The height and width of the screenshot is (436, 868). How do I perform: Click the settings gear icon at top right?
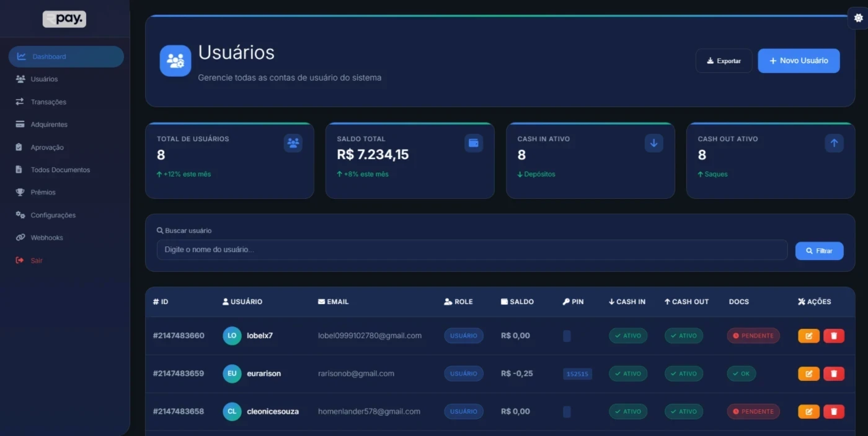pos(858,19)
